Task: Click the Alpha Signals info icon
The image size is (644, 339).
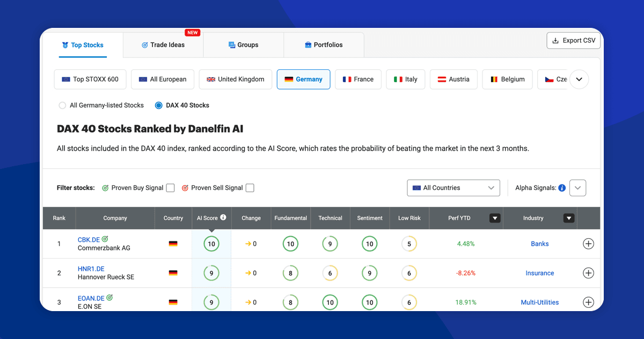Action: [x=562, y=188]
